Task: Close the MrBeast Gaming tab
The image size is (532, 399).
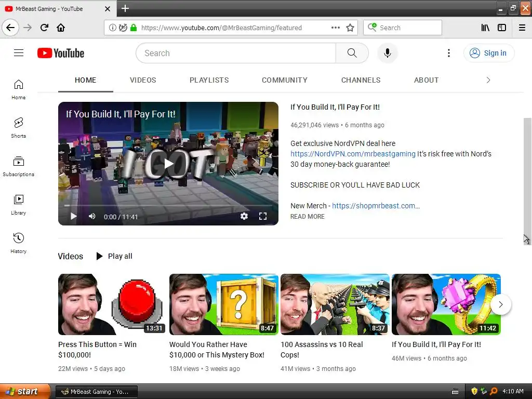Action: [108, 9]
